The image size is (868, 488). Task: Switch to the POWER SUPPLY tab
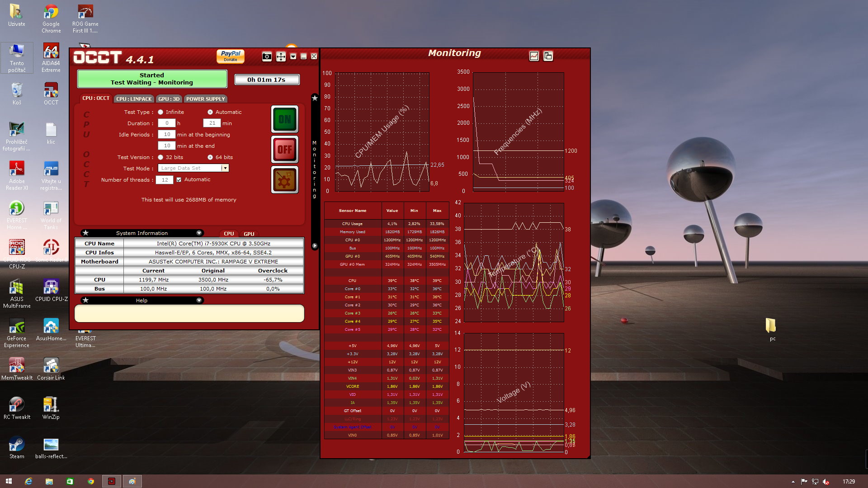pyautogui.click(x=205, y=99)
